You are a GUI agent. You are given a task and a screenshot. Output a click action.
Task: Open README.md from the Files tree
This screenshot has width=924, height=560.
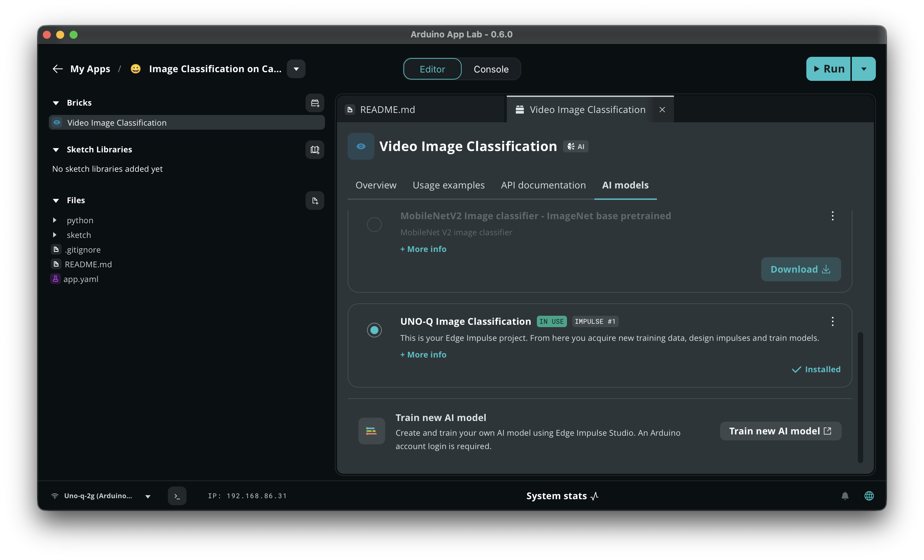coord(88,264)
